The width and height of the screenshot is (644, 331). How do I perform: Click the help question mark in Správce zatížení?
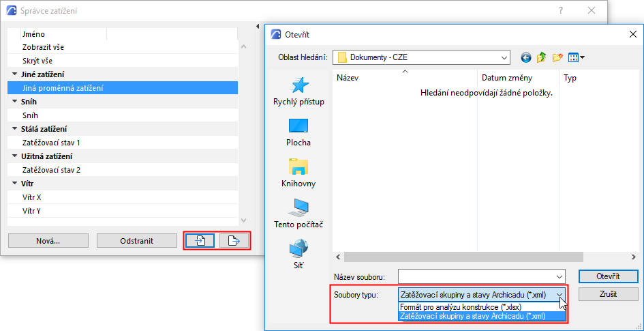pos(561,11)
